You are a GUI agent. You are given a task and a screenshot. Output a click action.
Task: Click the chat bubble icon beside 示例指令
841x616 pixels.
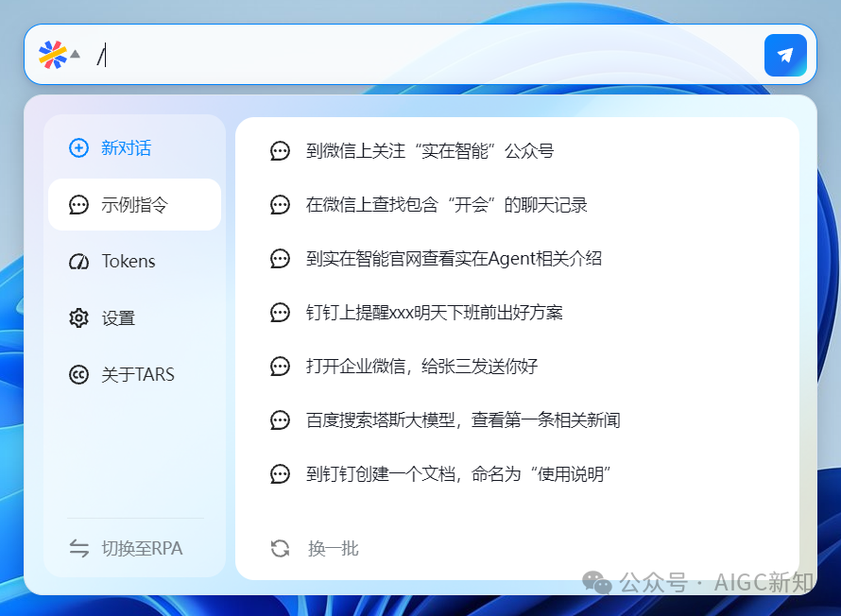[78, 205]
